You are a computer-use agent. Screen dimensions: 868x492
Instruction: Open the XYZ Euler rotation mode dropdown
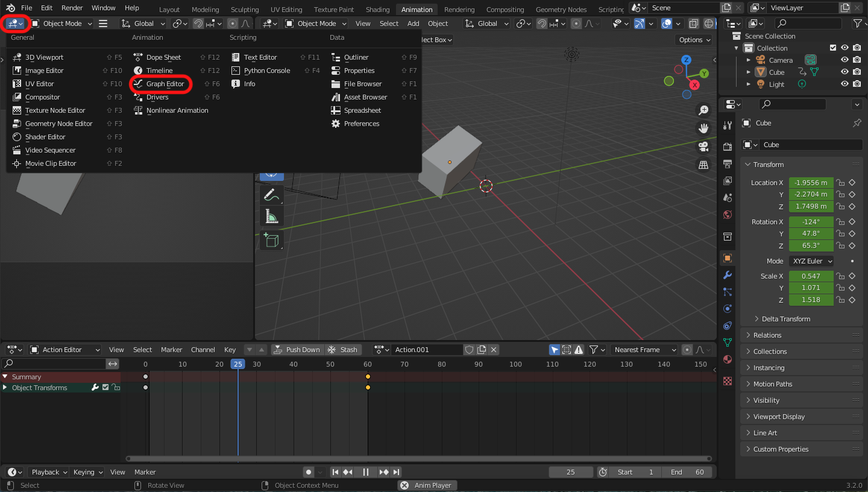(812, 261)
